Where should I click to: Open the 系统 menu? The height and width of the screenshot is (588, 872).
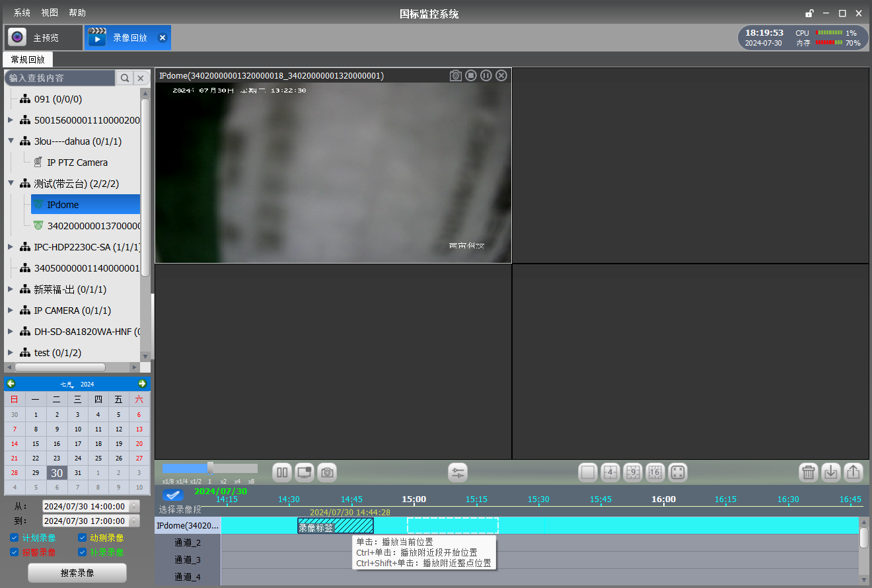(x=22, y=13)
